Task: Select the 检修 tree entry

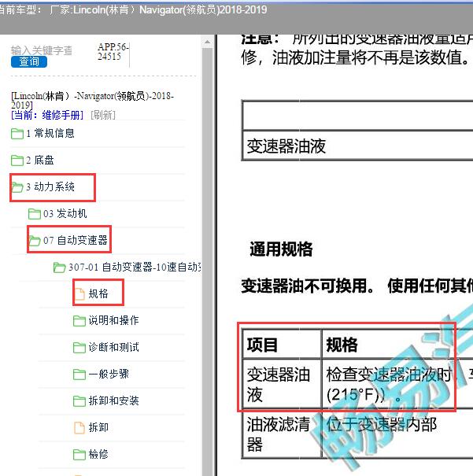Action: pyautogui.click(x=98, y=454)
